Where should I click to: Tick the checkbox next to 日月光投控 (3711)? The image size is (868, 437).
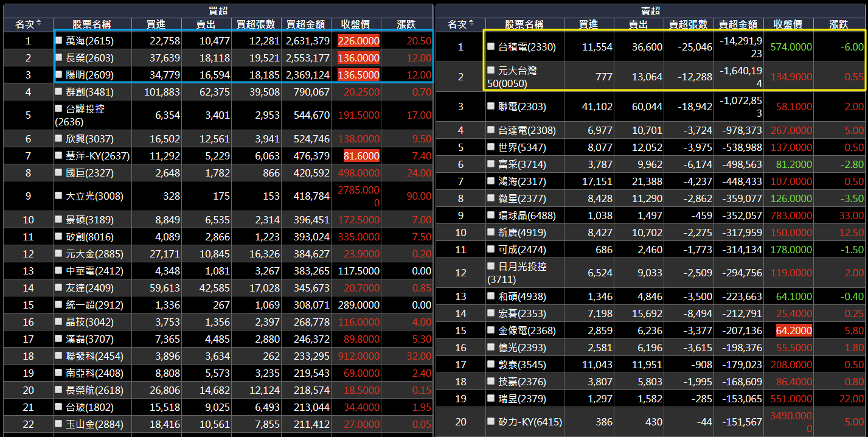[x=491, y=267]
